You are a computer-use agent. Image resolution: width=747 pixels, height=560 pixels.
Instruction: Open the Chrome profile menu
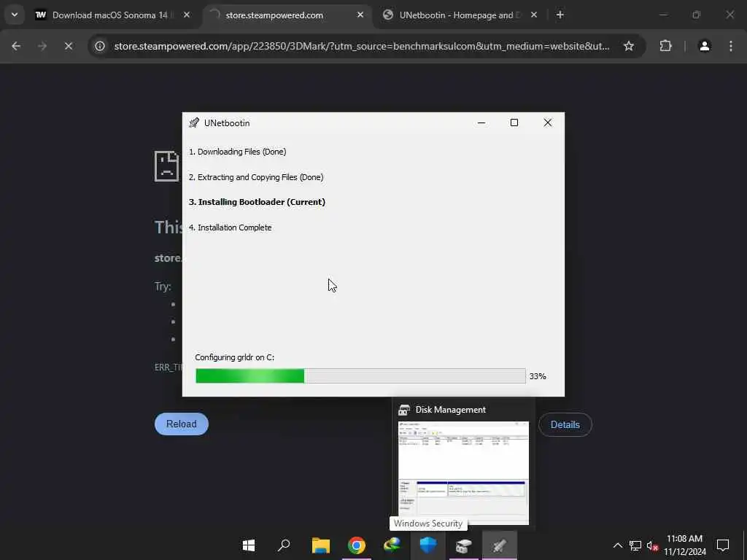coord(705,46)
